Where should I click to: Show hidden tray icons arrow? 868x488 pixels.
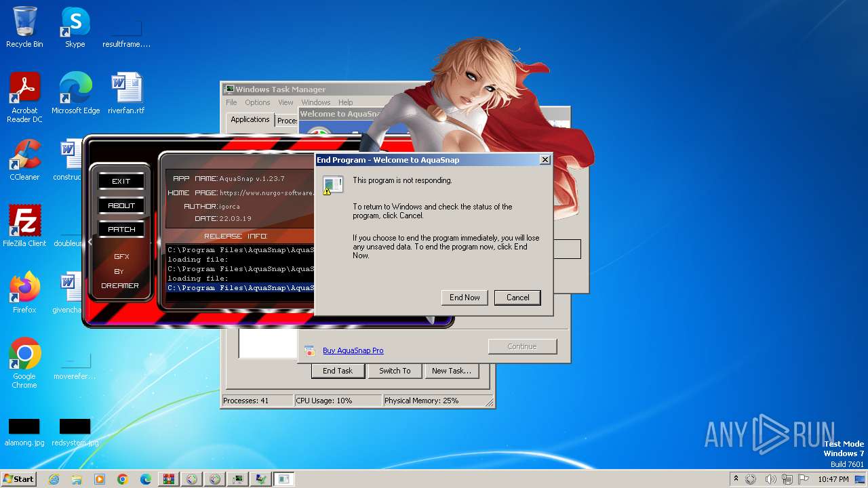736,479
